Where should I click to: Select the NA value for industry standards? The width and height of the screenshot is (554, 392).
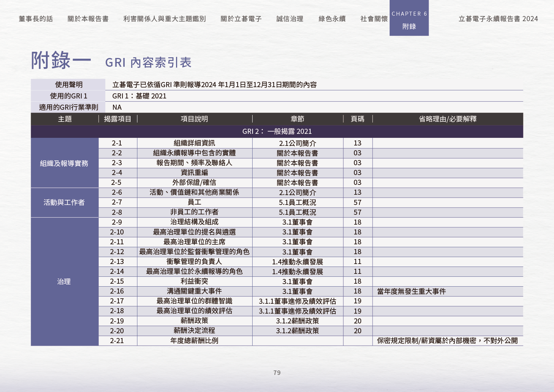pos(117,107)
